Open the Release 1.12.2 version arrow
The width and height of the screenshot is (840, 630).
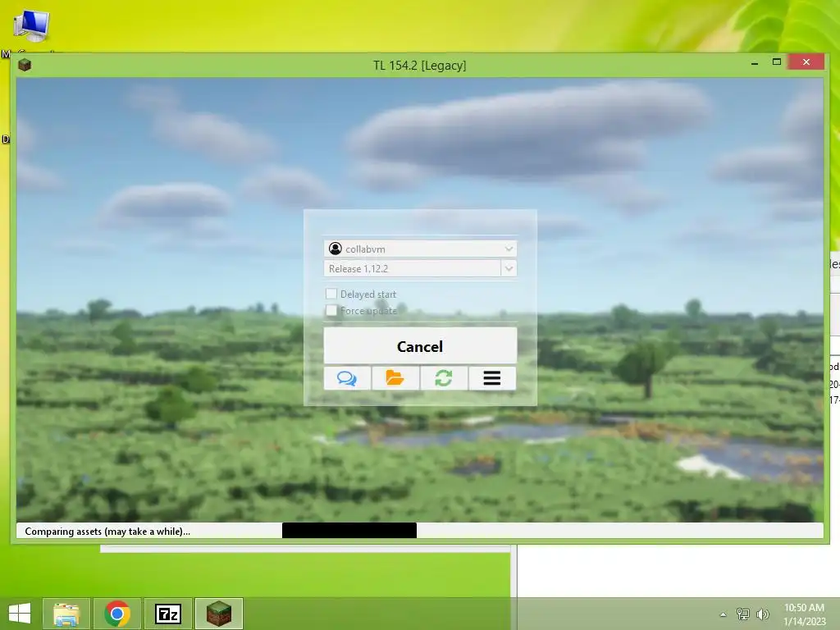[x=509, y=268]
